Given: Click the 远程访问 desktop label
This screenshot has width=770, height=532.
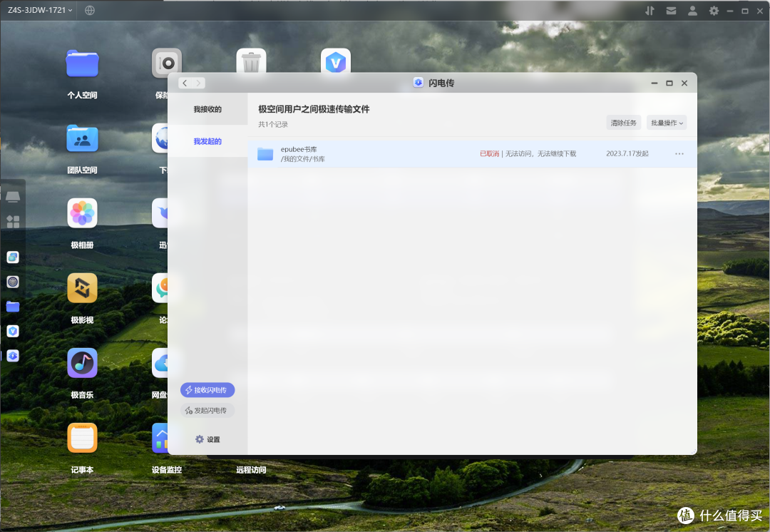Looking at the screenshot, I should 251,470.
